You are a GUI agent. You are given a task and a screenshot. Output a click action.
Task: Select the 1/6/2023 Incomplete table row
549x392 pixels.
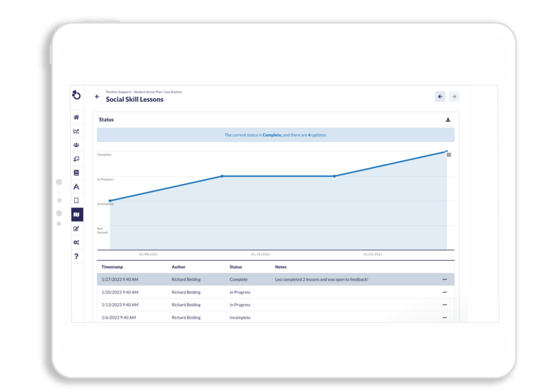coord(264,318)
